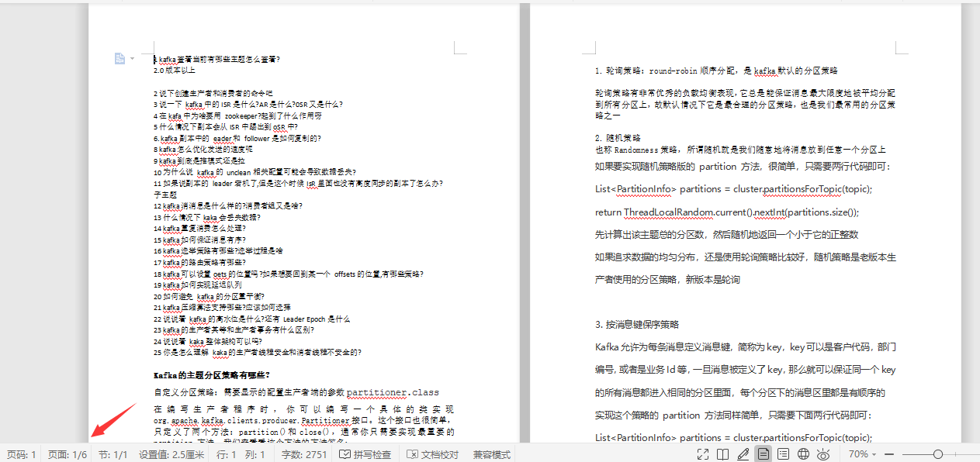Click the 列: 1 status entry
980x462 pixels.
pyautogui.click(x=255, y=454)
